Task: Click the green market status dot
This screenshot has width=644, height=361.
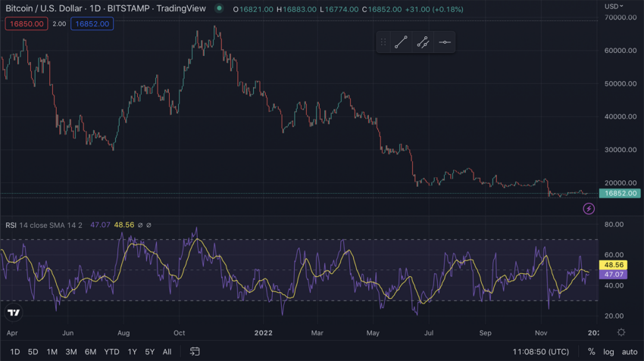Action: coord(219,8)
